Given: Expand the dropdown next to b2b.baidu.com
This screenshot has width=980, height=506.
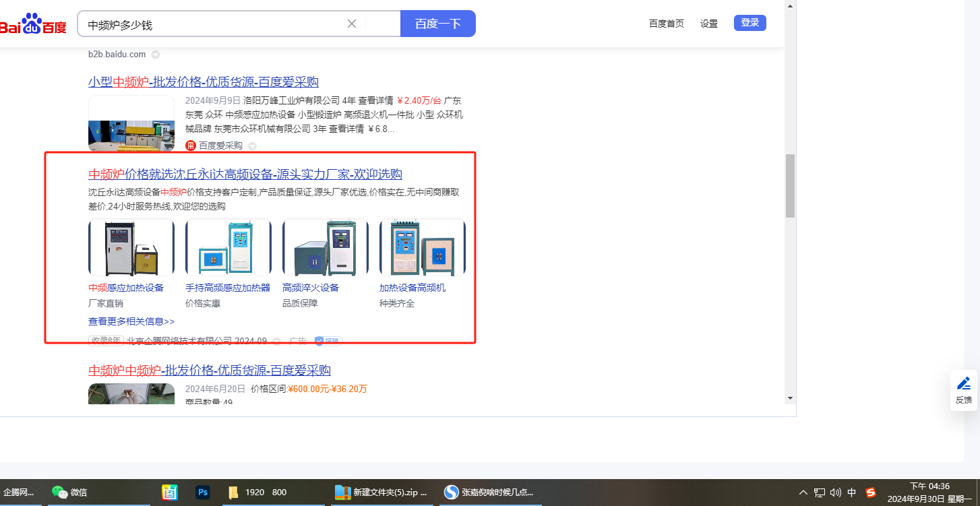Looking at the screenshot, I should tap(156, 55).
